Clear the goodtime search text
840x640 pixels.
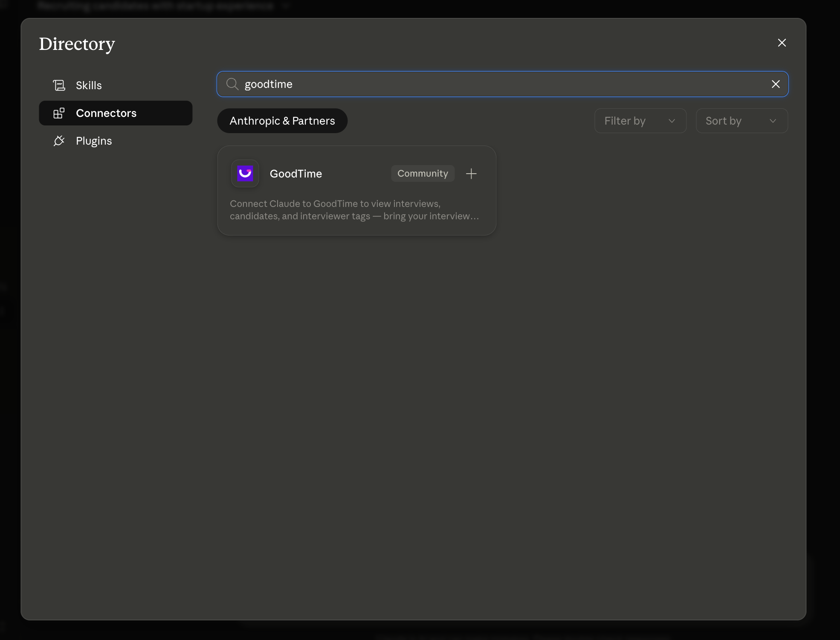pos(776,84)
